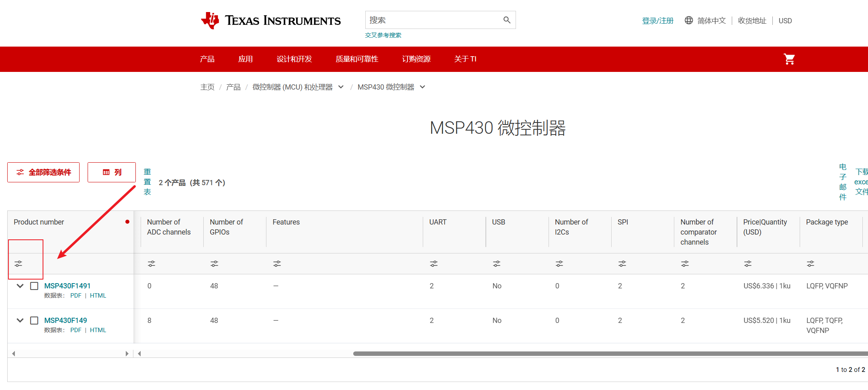
Task: Open the 产品 menu
Action: point(207,59)
